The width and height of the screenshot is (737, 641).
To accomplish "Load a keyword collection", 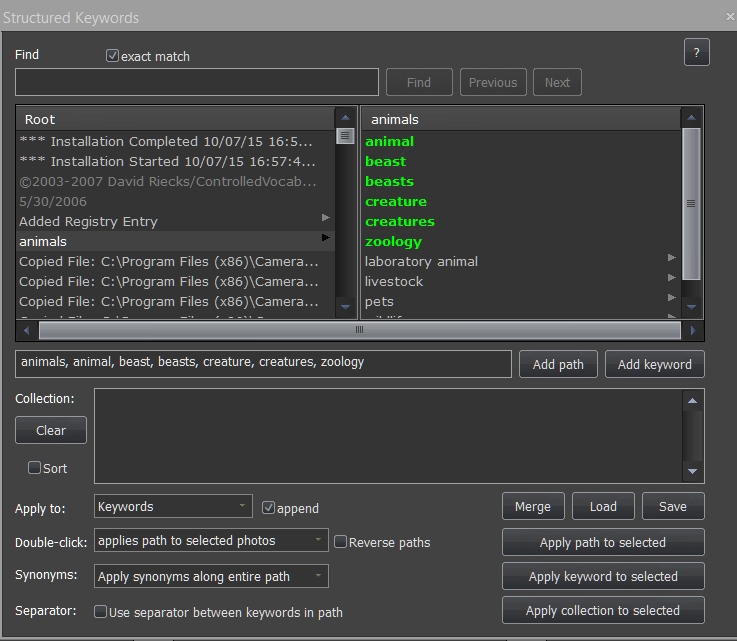I will (603, 506).
